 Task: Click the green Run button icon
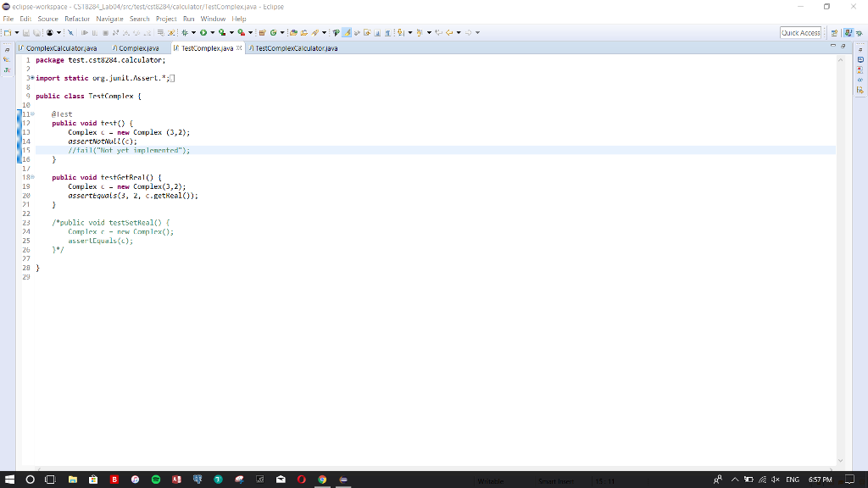(x=203, y=33)
